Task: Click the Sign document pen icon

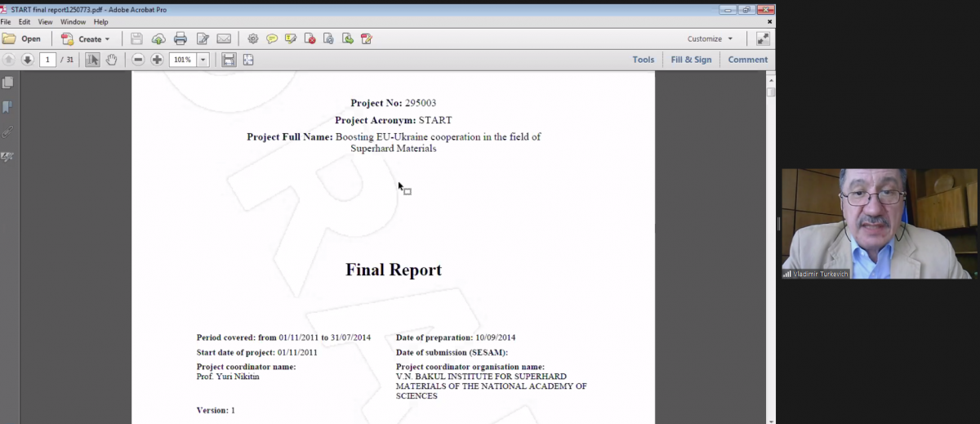Action: point(367,38)
